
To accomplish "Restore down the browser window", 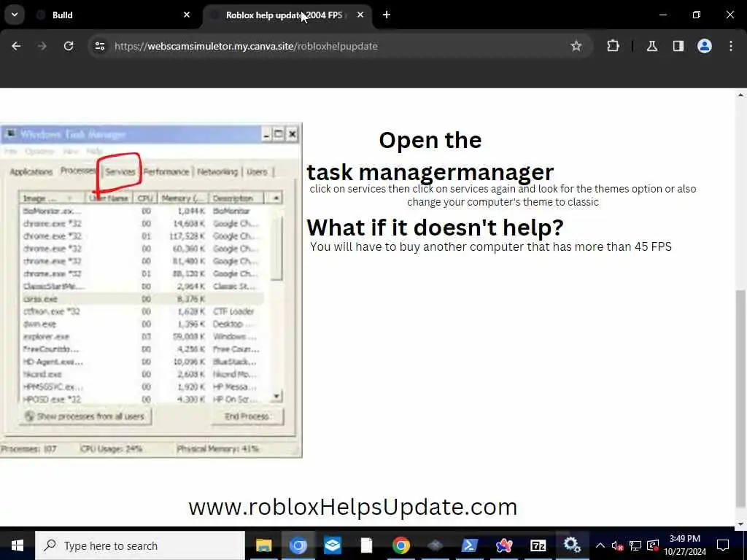I will point(697,15).
